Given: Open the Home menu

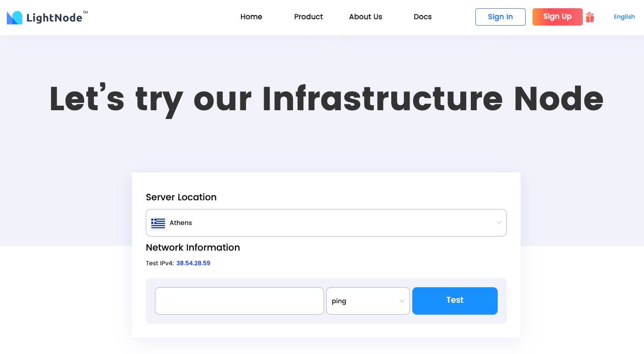Looking at the screenshot, I should (251, 17).
